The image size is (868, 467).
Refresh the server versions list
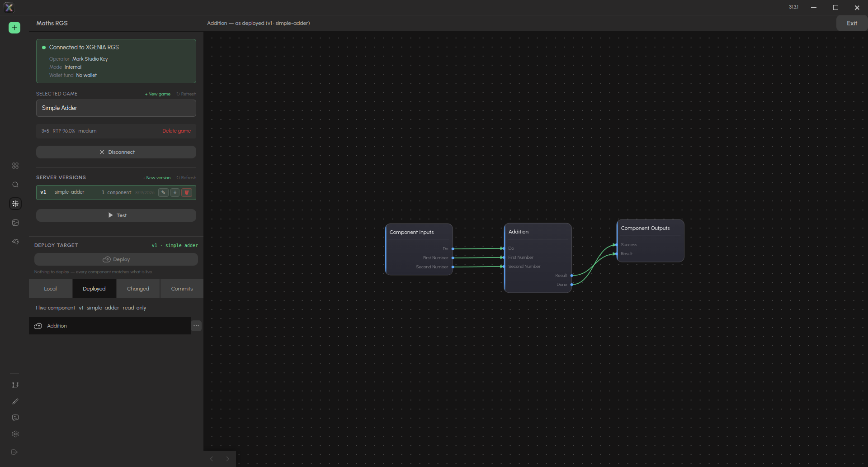coord(186,178)
